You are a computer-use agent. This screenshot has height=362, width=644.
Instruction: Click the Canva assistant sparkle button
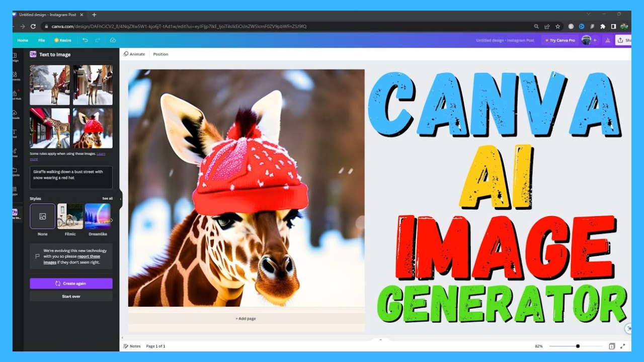[628, 328]
